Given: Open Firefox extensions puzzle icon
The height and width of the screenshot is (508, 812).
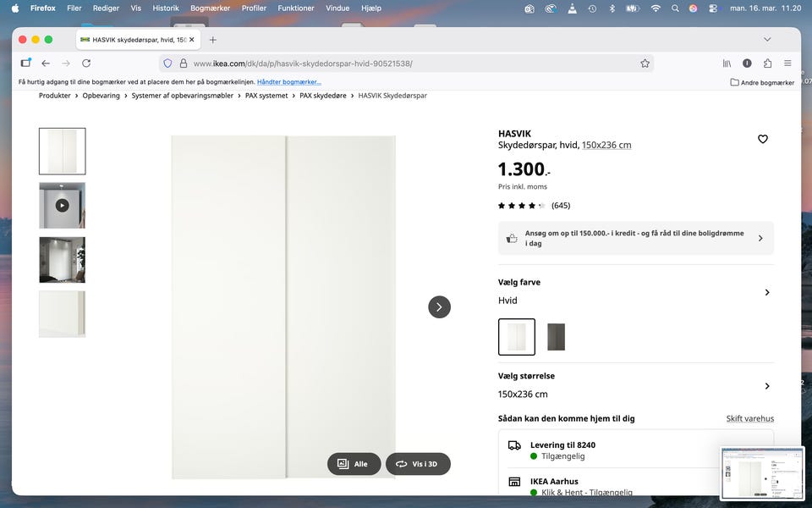Looking at the screenshot, I should coord(767,63).
